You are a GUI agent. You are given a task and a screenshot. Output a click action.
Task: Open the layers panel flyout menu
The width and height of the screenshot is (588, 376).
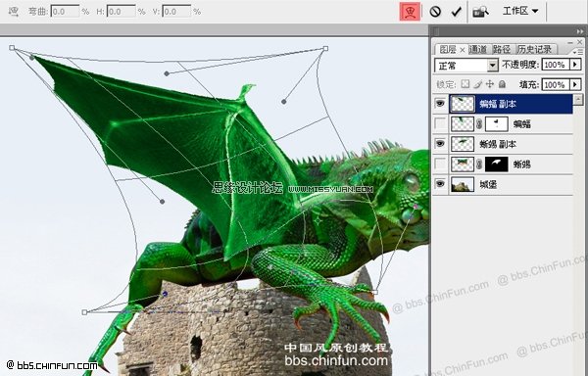[x=577, y=52]
